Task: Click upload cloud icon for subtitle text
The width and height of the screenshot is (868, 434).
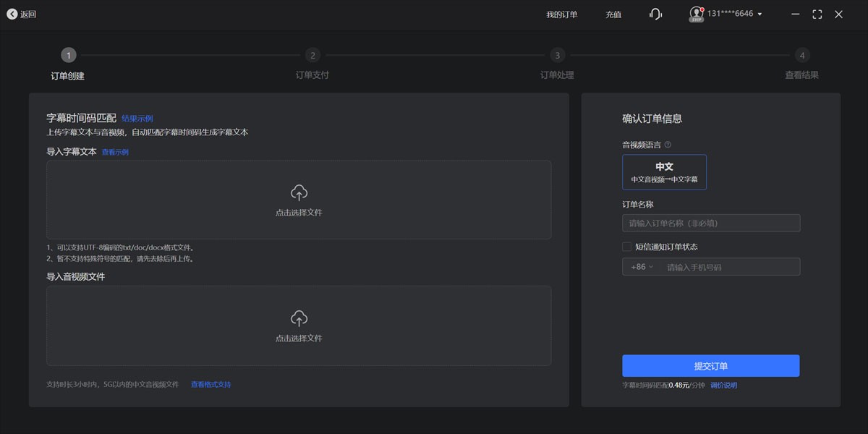Action: pyautogui.click(x=299, y=192)
